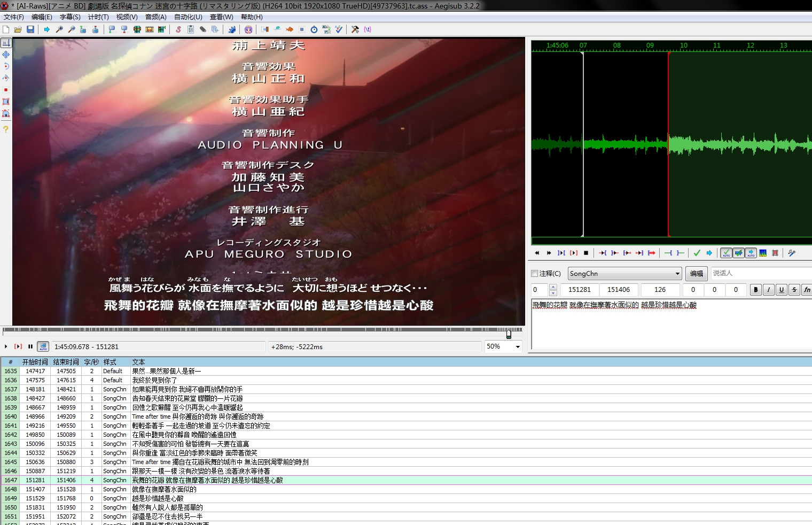Select the drag subtitles tool
The image size is (812, 525).
(6, 55)
